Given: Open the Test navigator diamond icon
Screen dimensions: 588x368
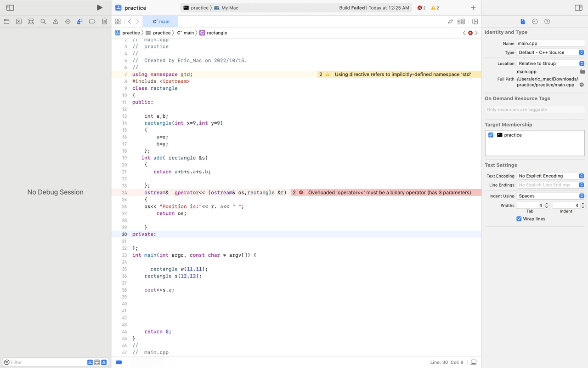Looking at the screenshot, I should [x=68, y=22].
